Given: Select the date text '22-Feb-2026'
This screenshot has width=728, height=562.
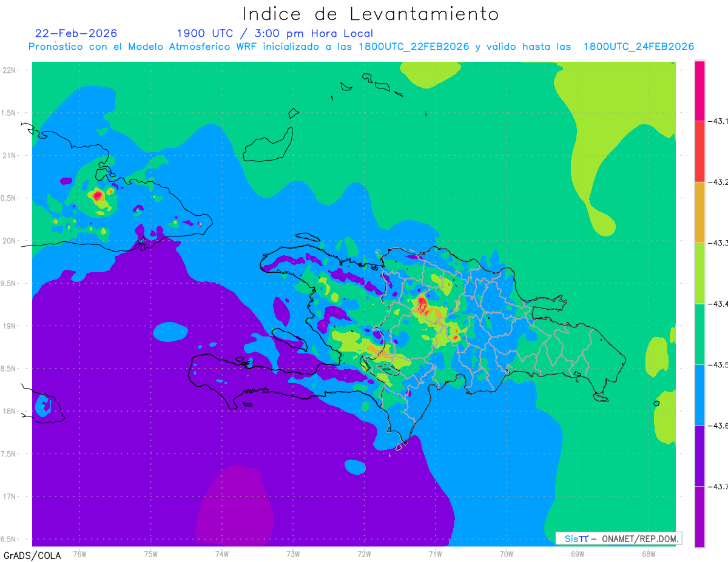Looking at the screenshot, I should [x=76, y=33].
